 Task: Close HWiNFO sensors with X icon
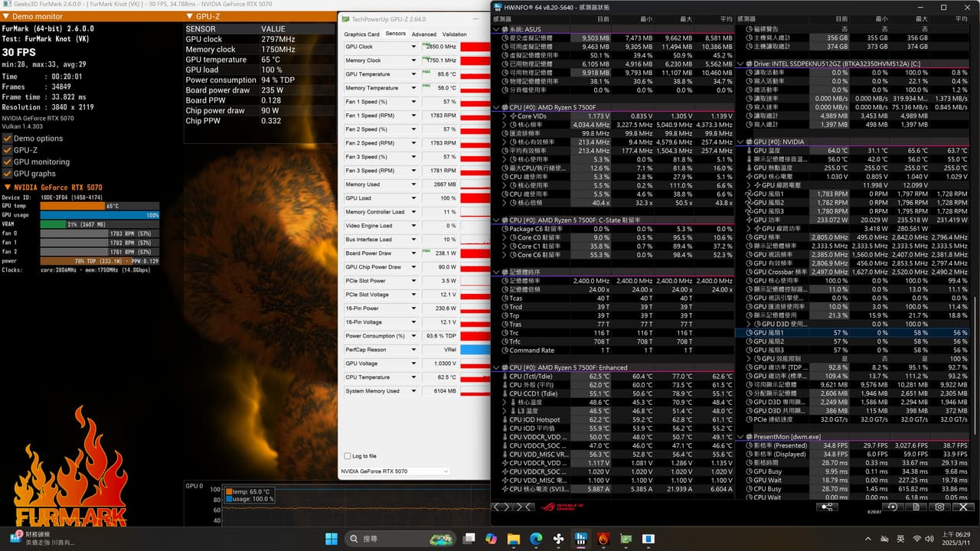click(x=963, y=507)
